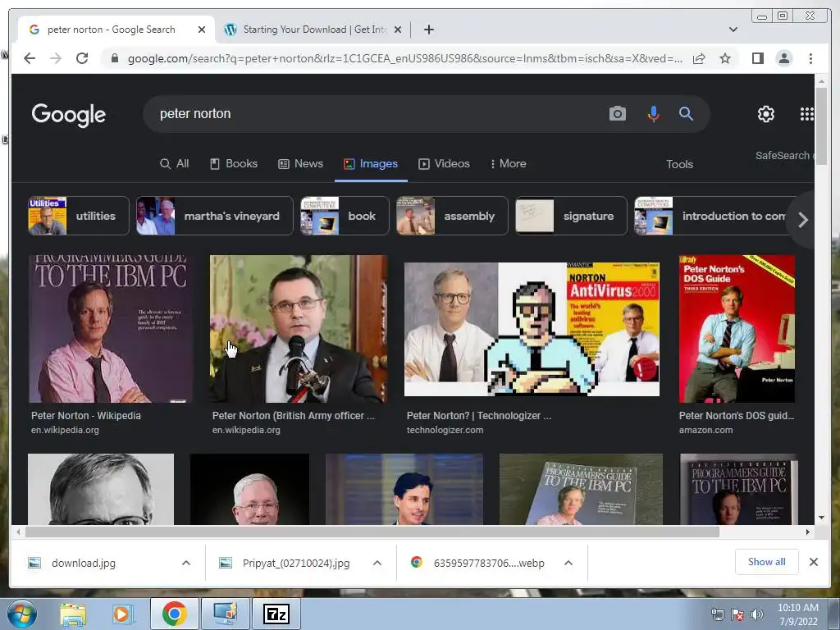The image size is (840, 630).
Task: Filter by the utilities chip
Action: point(78,216)
